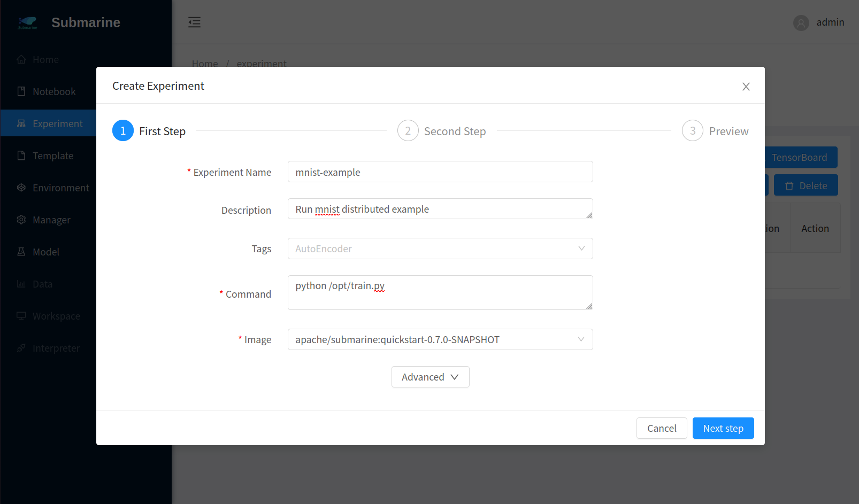Click the Experiment Name input field
859x504 pixels.
point(440,172)
